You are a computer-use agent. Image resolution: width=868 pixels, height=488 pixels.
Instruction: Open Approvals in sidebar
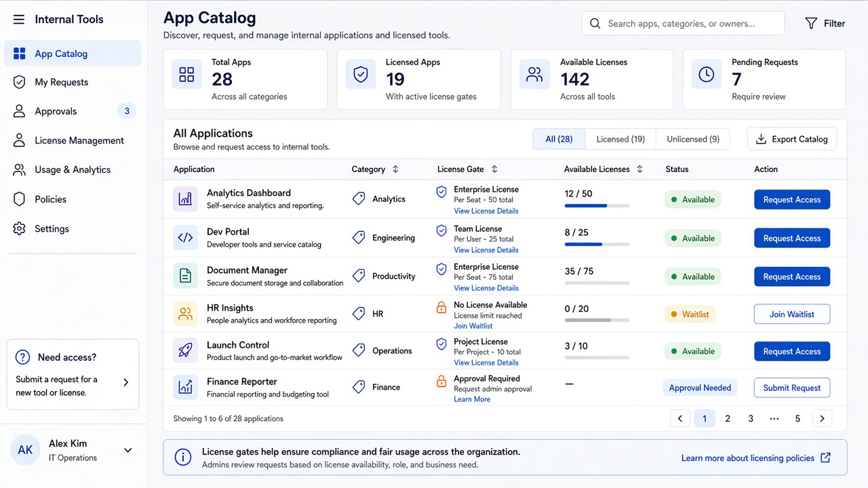click(73, 111)
